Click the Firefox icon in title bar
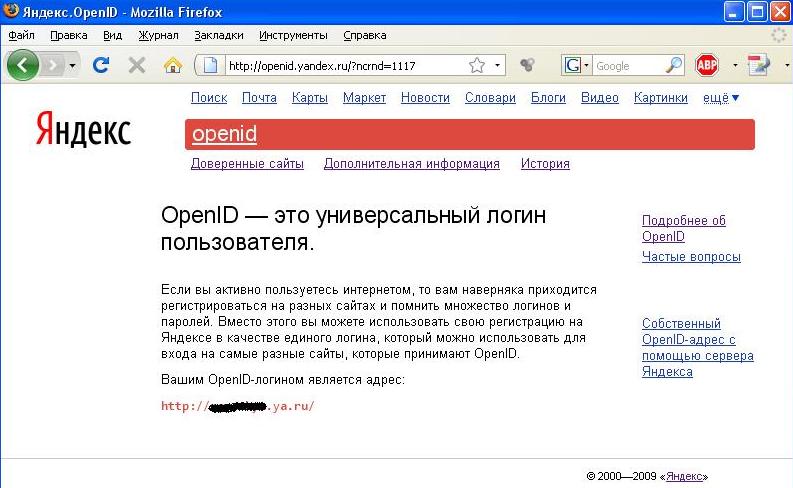Viewport: 793px width, 488px height. [x=11, y=11]
